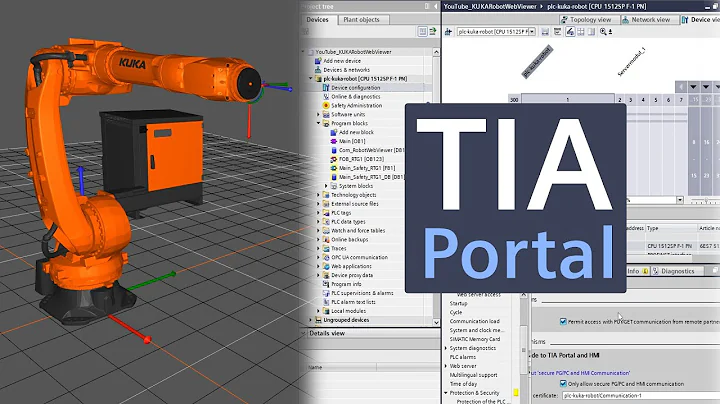Select Cycle in properties navigation
Viewport: 720px width, 404px height.
456,312
